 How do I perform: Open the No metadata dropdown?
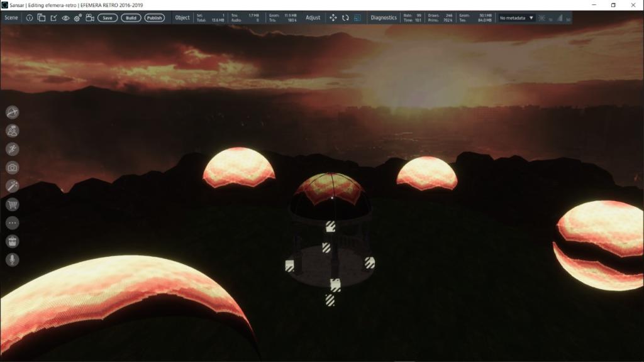click(516, 18)
